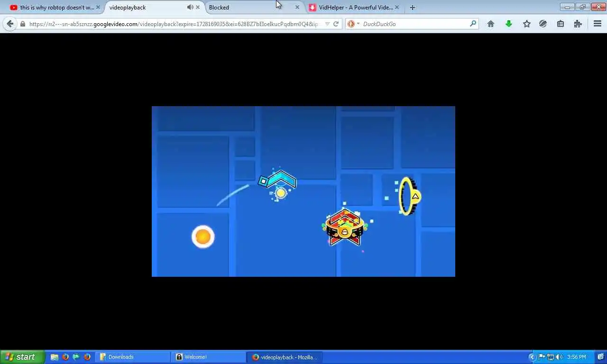The height and width of the screenshot is (364, 607).
Task: Switch to the Downloads taskbar window
Action: tap(133, 357)
